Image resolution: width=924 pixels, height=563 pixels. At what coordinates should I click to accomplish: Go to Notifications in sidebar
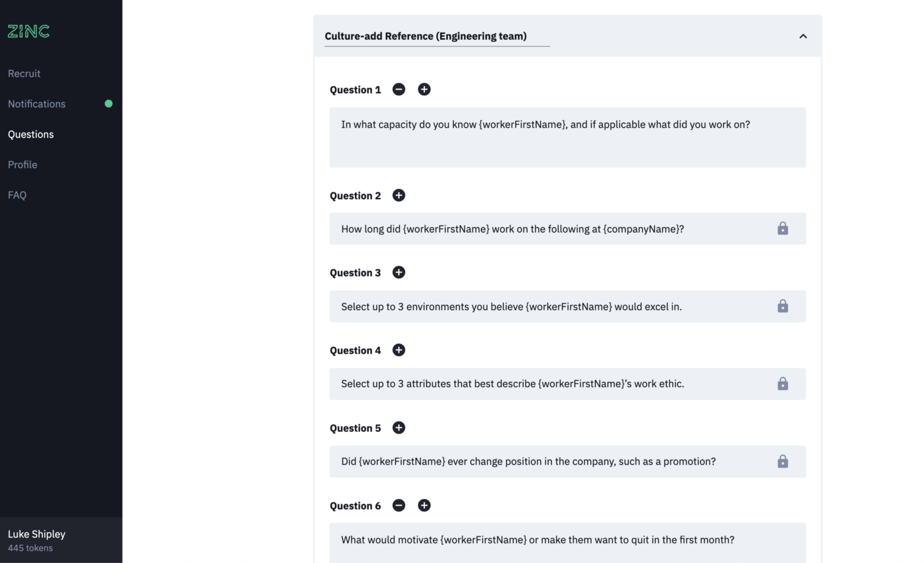click(37, 104)
